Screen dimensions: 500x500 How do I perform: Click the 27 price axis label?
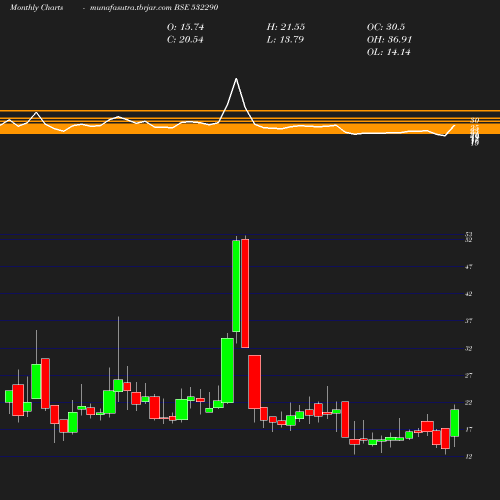point(469,375)
